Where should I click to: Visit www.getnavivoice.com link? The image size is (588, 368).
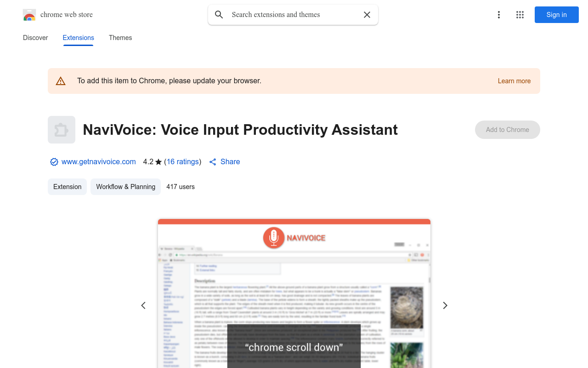[x=99, y=162]
